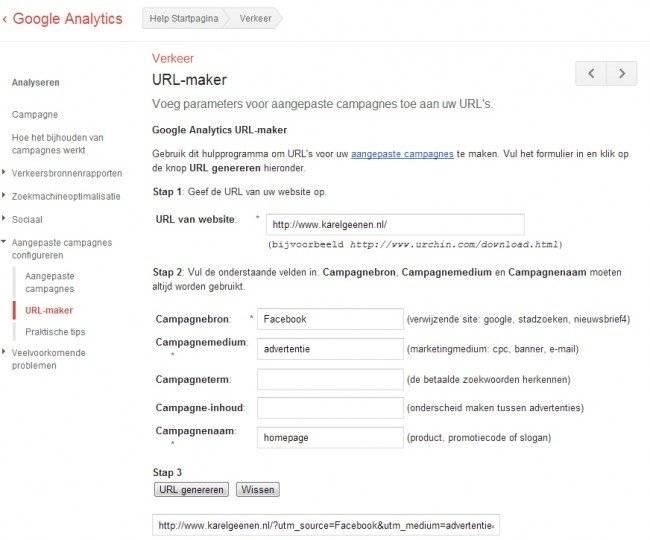
Task: Follow the aangepaste campagnes hyperlink
Action: click(402, 154)
